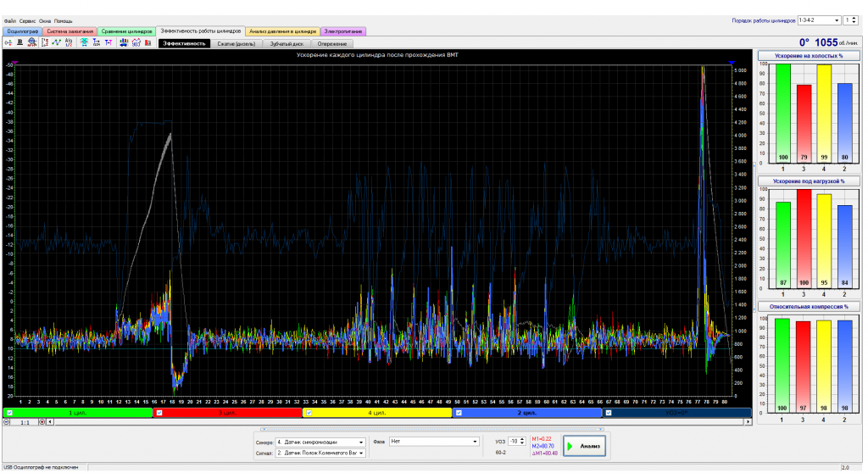Viewport: 868px width, 473px height.
Task: Click the Ускорение на холостых % header button
Action: click(809, 56)
